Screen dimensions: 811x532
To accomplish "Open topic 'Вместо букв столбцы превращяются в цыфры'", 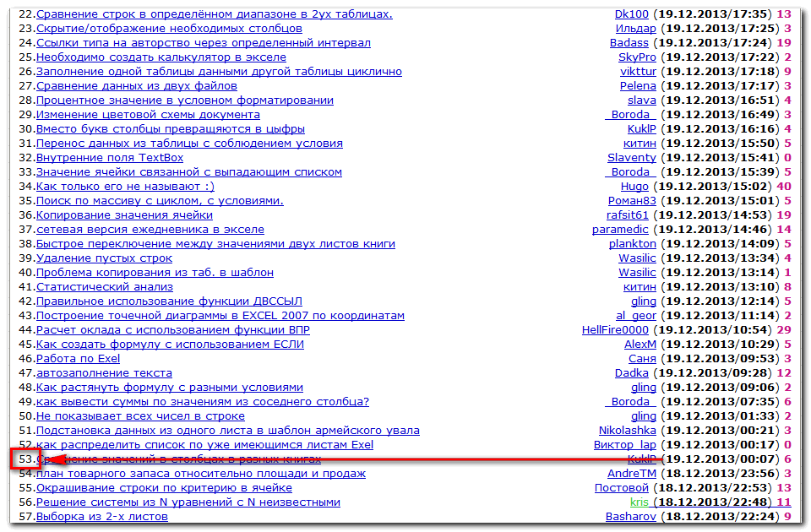I will (170, 129).
